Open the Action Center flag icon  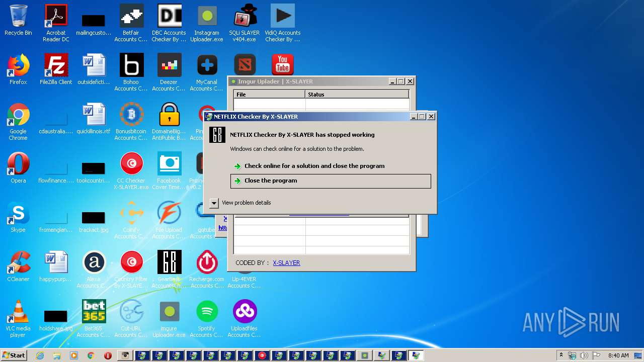click(x=596, y=355)
